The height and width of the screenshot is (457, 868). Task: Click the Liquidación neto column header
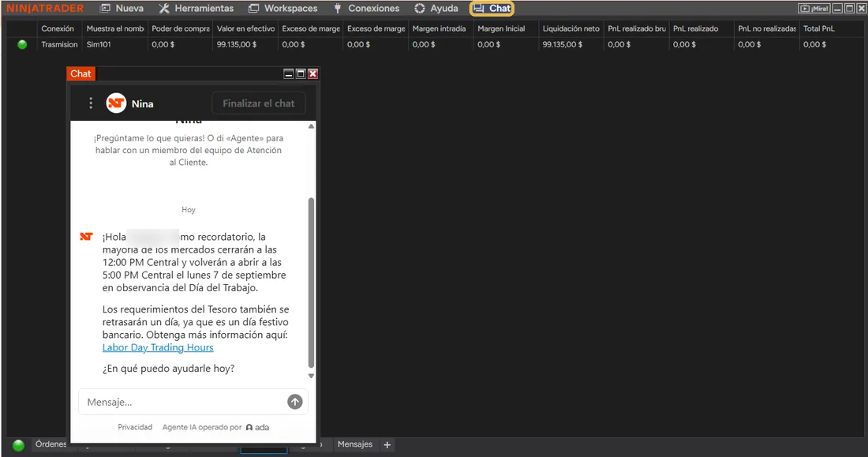[571, 28]
